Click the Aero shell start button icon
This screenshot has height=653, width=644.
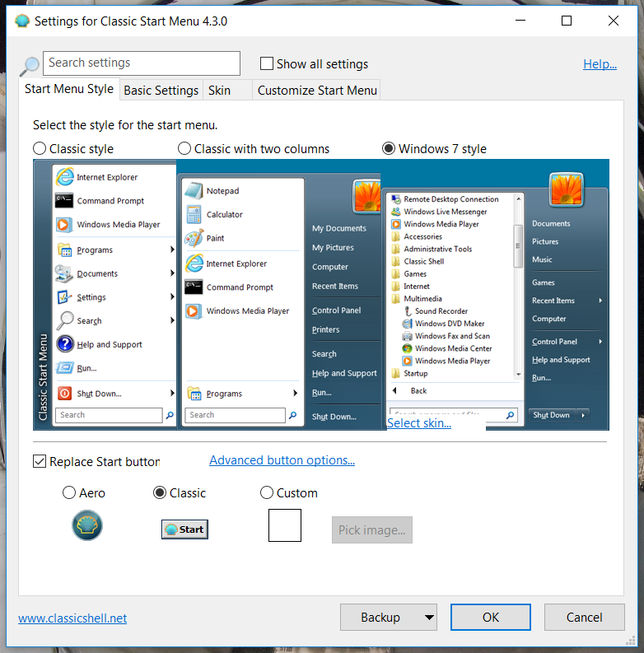pyautogui.click(x=87, y=525)
